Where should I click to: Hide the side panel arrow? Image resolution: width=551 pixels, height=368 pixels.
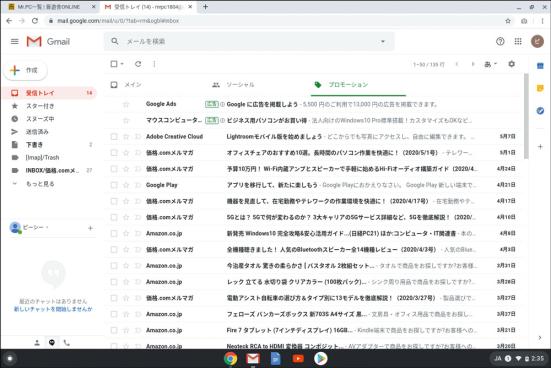pos(540,338)
